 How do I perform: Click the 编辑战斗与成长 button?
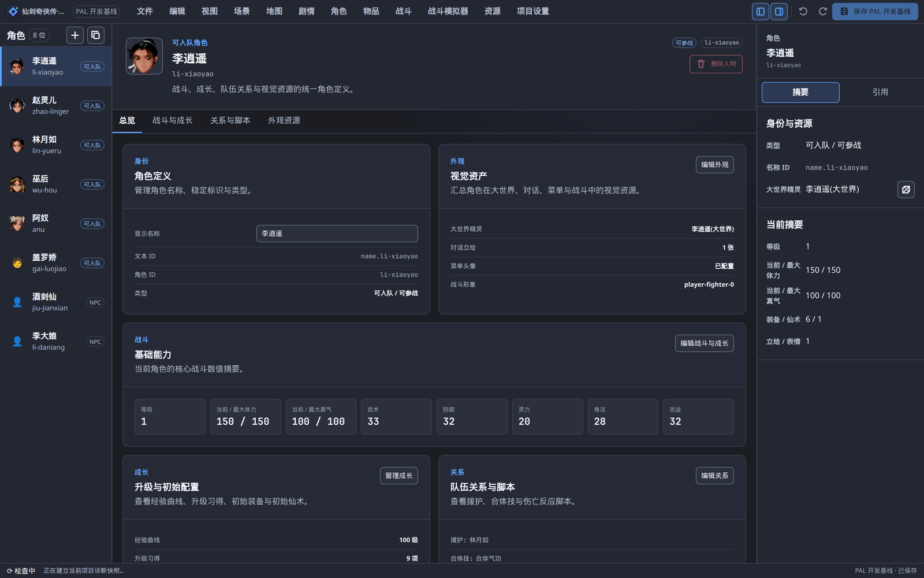pyautogui.click(x=705, y=343)
